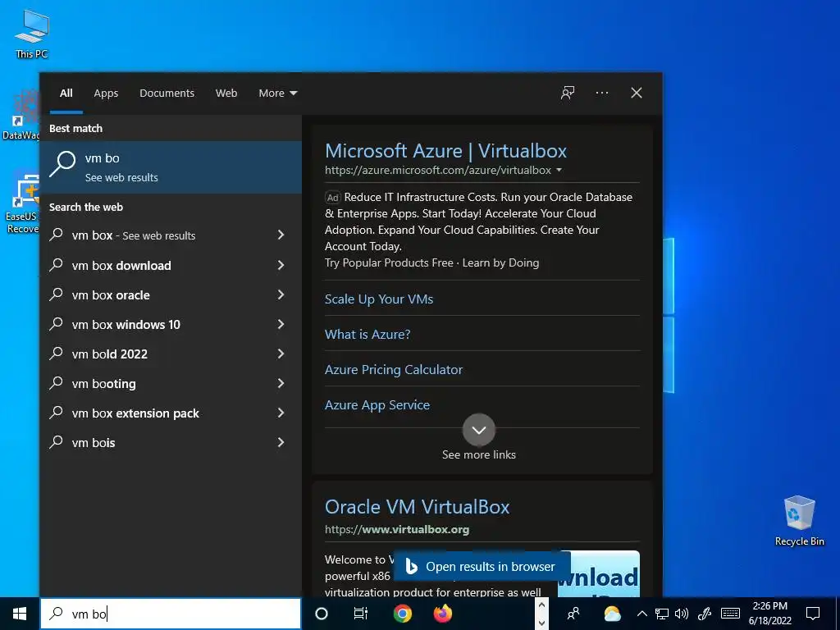This screenshot has width=840, height=630.
Task: Open the search feedback icon in the panel header
Action: click(568, 94)
